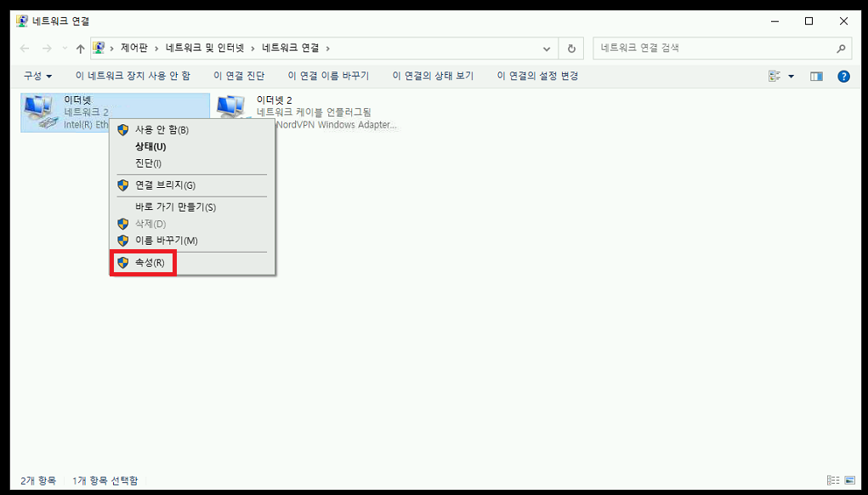Click the Forward navigation arrow
Viewport: 868px width, 495px height.
pyautogui.click(x=47, y=48)
